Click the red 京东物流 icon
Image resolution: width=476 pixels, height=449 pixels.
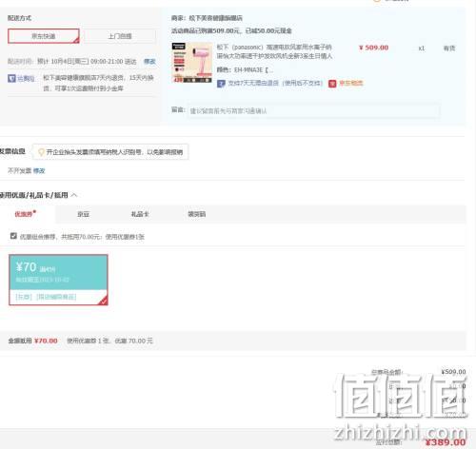pyautogui.click(x=332, y=84)
